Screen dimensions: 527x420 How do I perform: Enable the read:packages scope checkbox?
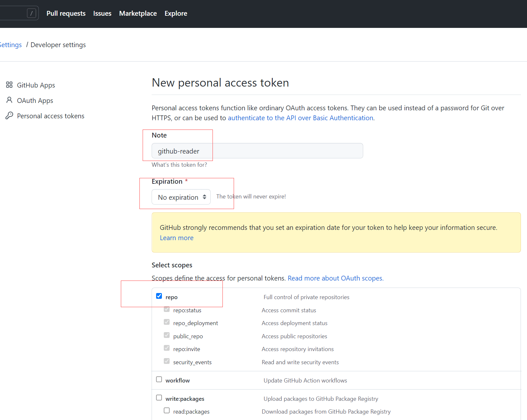167,410
